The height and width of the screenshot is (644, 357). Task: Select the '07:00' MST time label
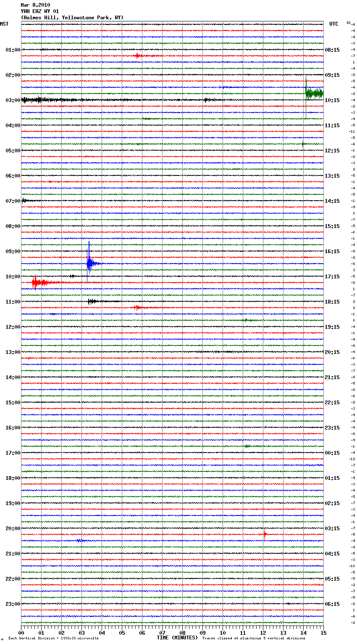13,201
